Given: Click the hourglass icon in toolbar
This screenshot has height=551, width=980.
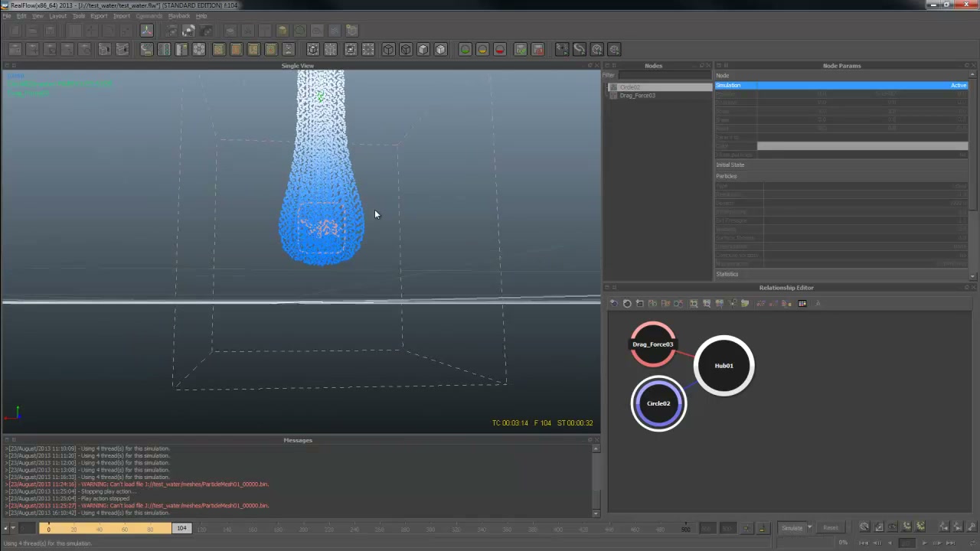Looking at the screenshot, I should pos(289,50).
